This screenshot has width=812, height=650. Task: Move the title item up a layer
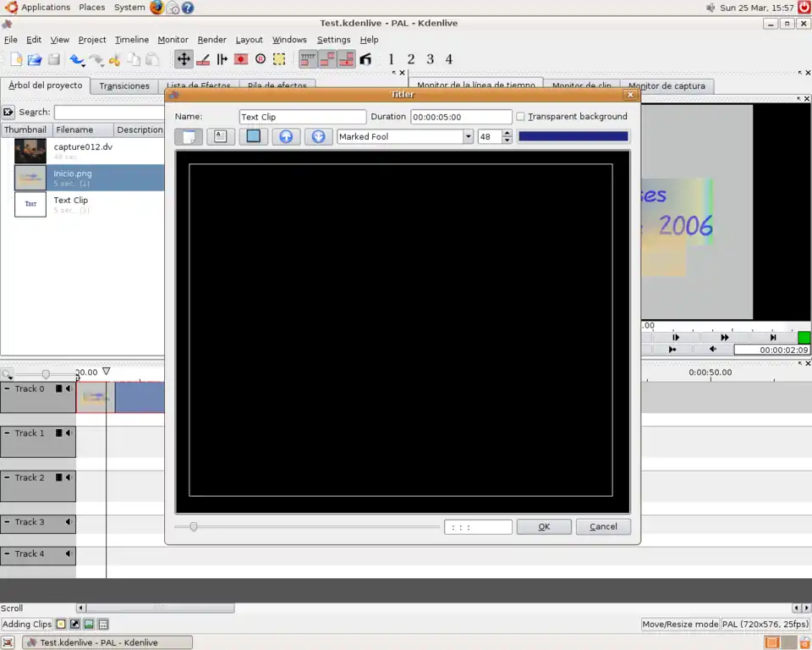point(286,136)
